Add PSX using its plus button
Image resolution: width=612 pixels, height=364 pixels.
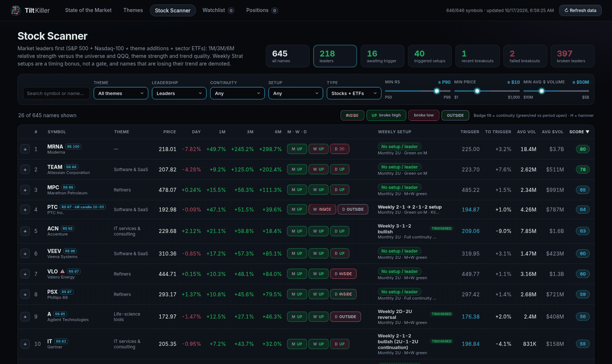tap(25, 294)
